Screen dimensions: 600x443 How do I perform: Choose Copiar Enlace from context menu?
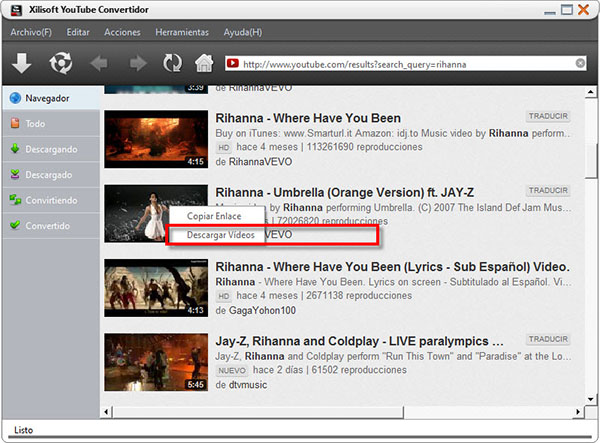(217, 216)
